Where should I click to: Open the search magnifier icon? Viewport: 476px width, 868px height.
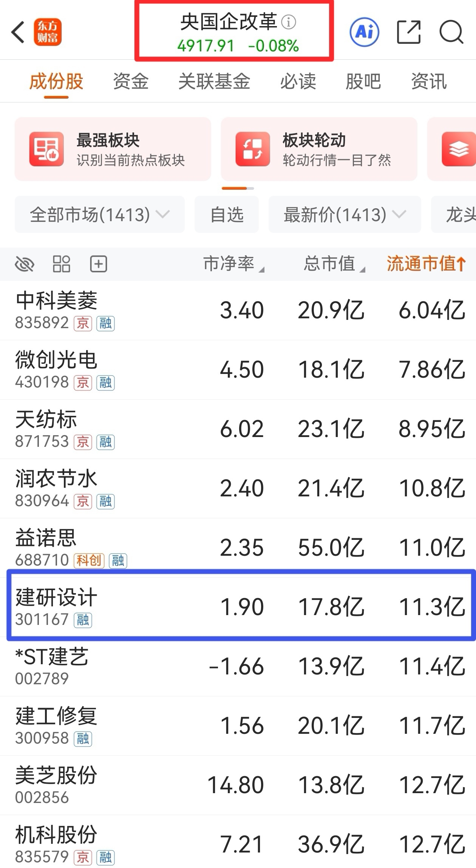[x=451, y=32]
